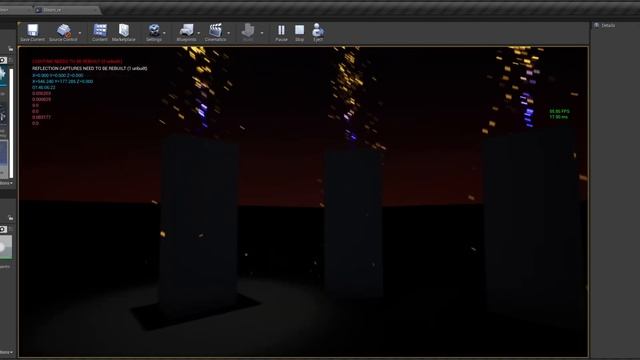Click the reflection captures need rebuilt warning
This screenshot has width=640, height=360.
point(90,69)
